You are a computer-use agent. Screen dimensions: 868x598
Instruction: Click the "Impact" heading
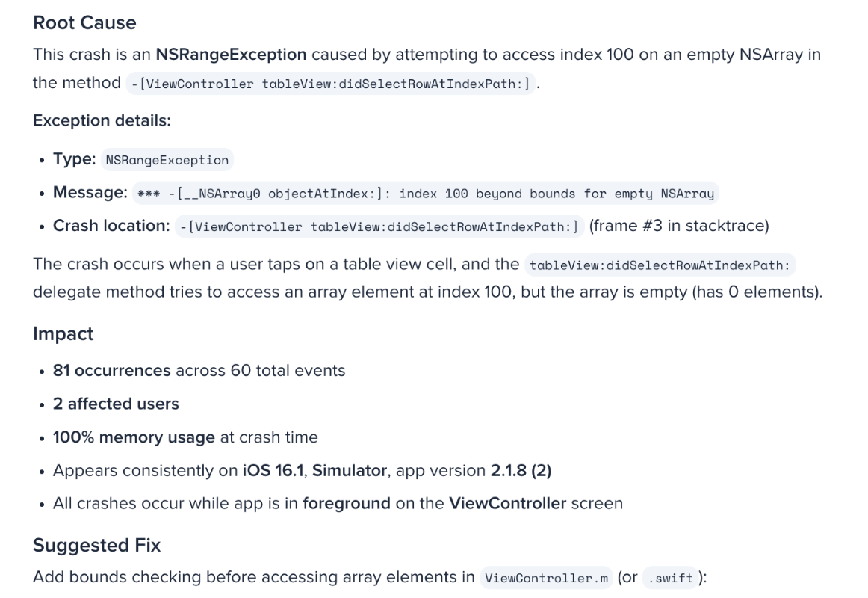click(x=63, y=334)
